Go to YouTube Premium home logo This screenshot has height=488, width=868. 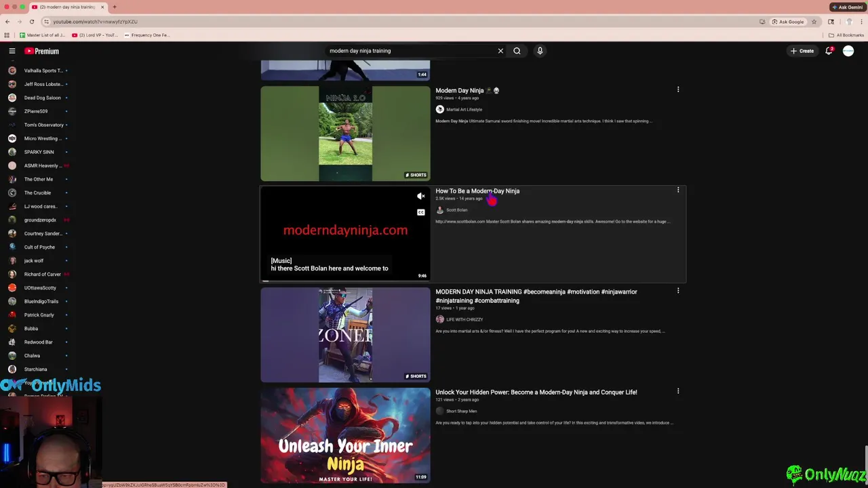point(42,51)
